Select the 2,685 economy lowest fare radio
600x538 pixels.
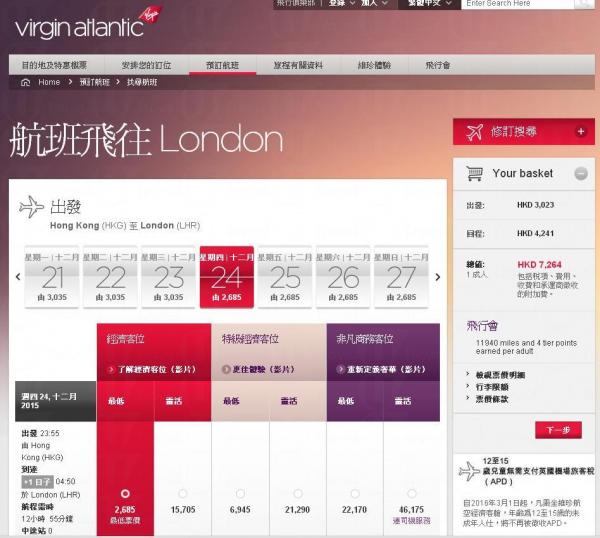[125, 494]
